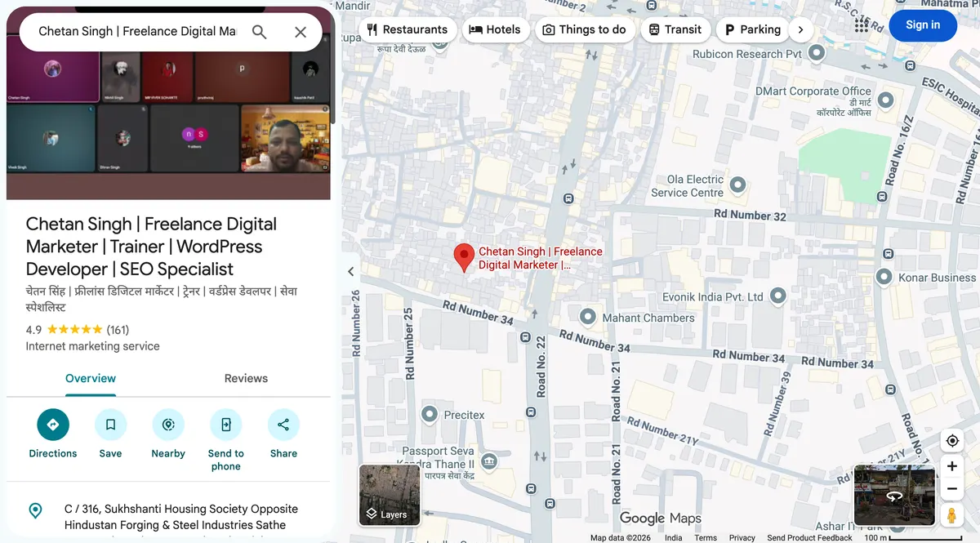Click the Internet marketing service category text
Screen dimensions: 980x543
[92, 346]
